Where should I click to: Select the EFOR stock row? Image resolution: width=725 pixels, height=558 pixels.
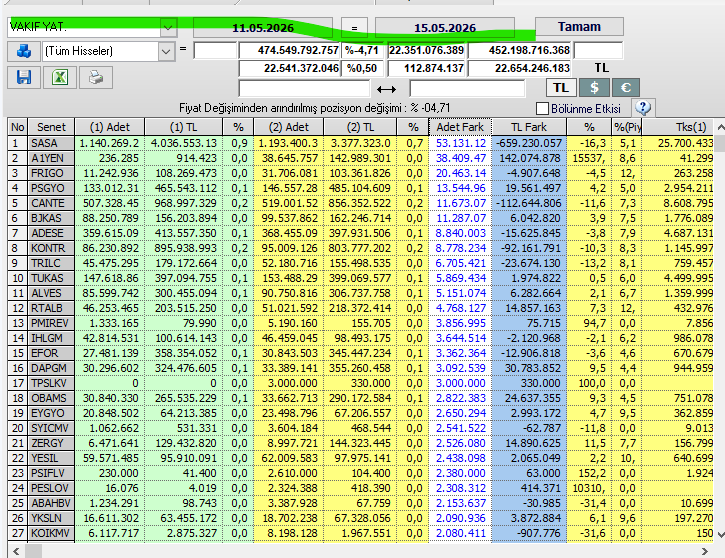361,353
